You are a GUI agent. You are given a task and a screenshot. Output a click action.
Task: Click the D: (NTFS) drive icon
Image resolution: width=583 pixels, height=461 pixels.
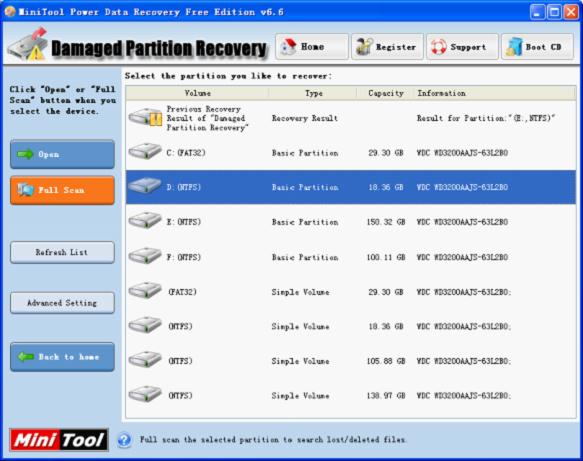[x=145, y=186]
